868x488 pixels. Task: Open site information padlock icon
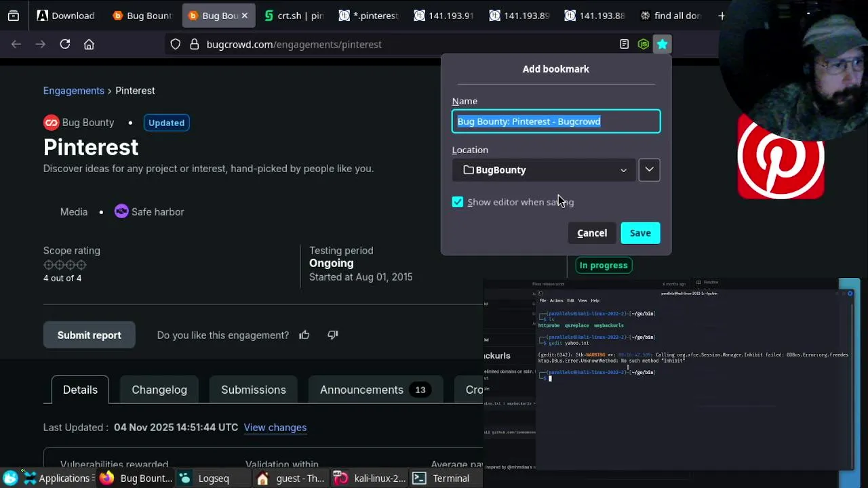click(194, 44)
